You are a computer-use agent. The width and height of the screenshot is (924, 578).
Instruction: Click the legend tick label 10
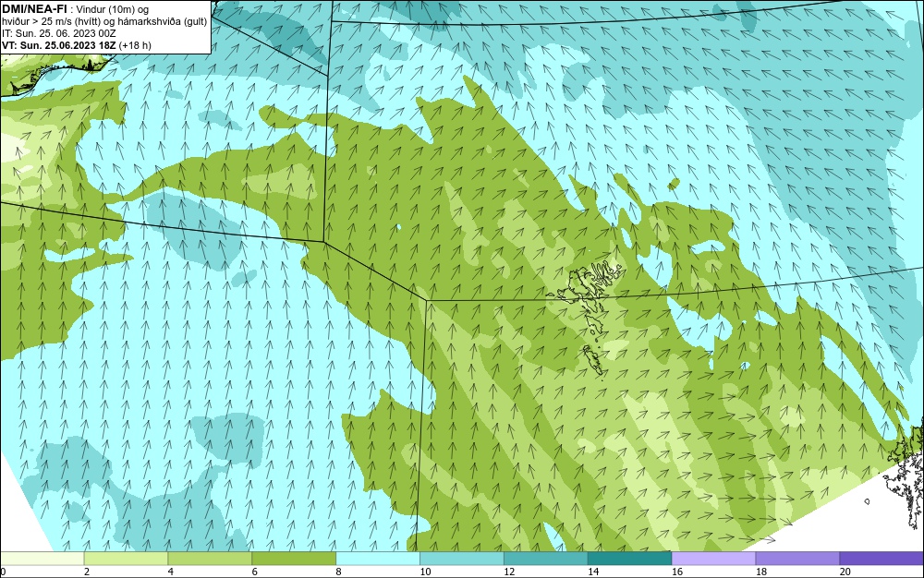425,572
